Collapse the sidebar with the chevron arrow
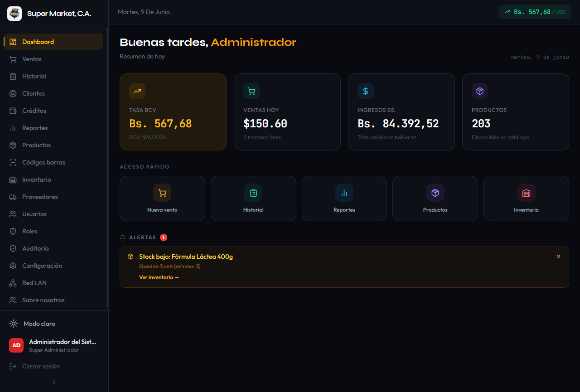 point(54,382)
